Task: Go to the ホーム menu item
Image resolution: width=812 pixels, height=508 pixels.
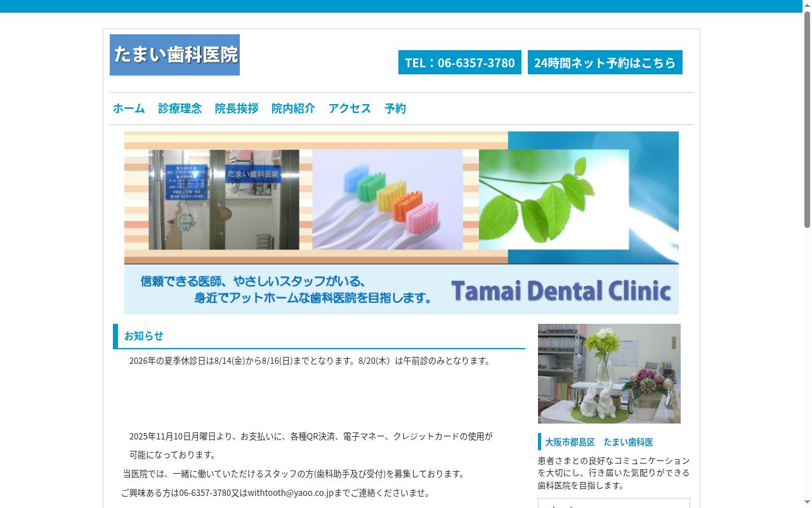Action: click(129, 109)
